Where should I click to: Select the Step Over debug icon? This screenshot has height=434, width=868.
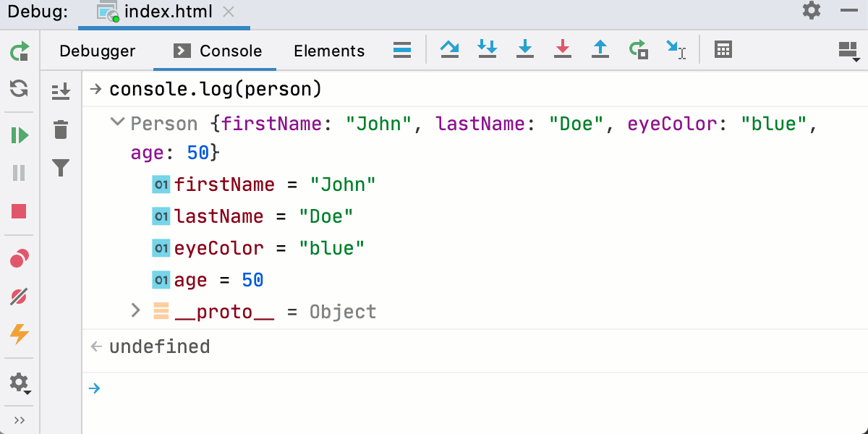(450, 49)
